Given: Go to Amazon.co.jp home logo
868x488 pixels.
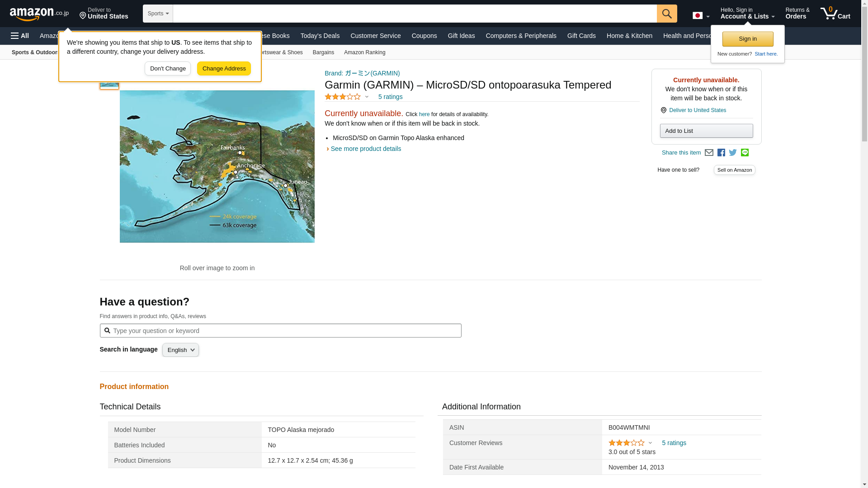Looking at the screenshot, I should (x=39, y=14).
